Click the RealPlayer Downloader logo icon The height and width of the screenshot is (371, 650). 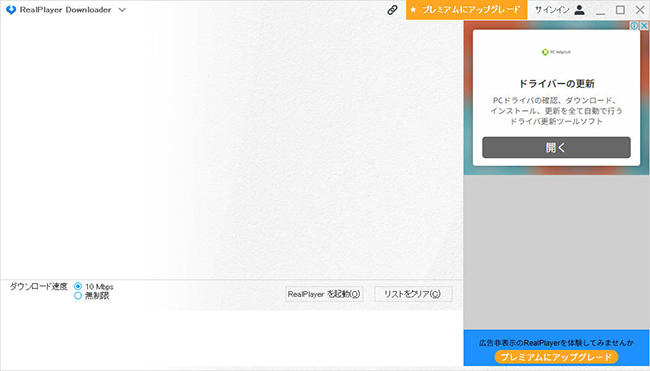pyautogui.click(x=11, y=10)
